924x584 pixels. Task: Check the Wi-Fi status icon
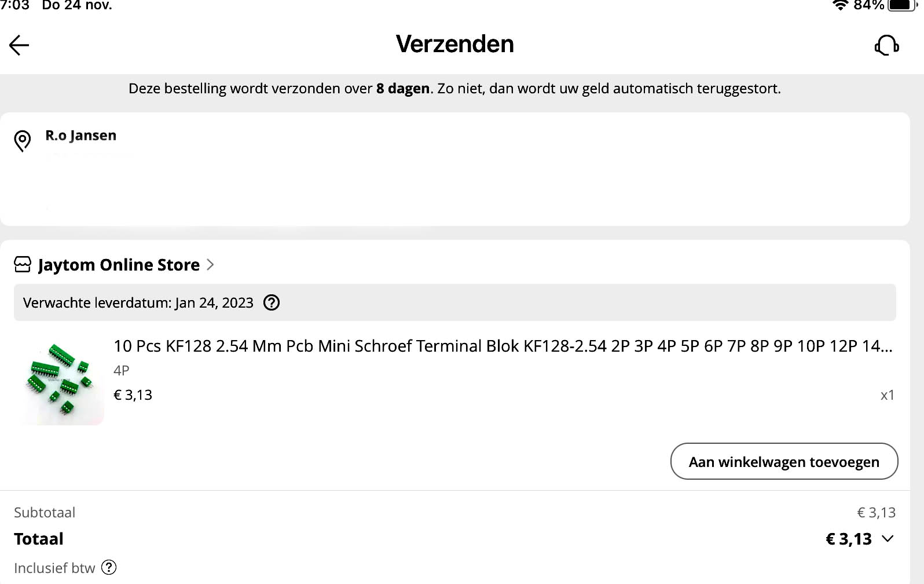pyautogui.click(x=840, y=5)
